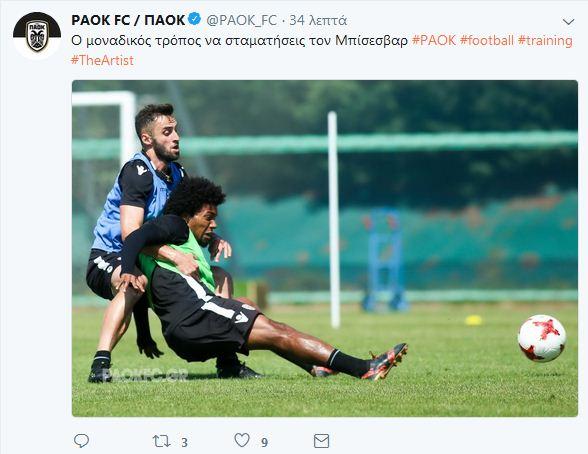Click the PAOK FC / ΠΑΟΚ display name
The height and width of the screenshot is (454, 588).
coord(128,20)
